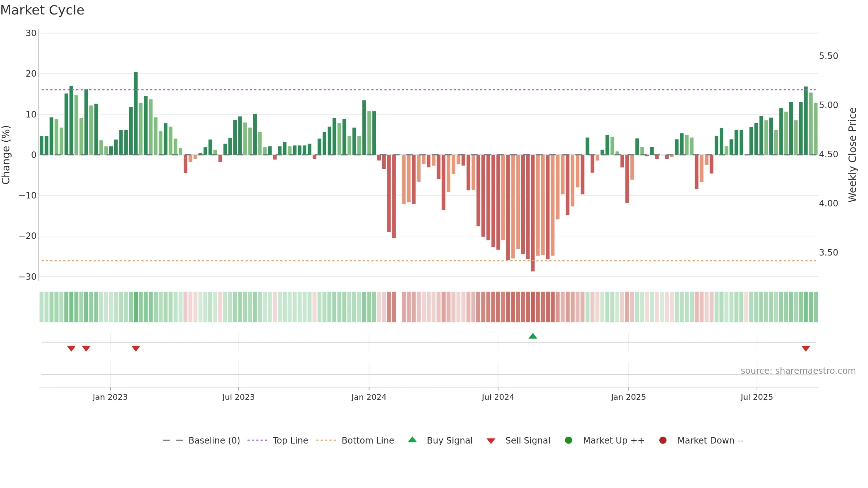Click the Jan 2023 axis label
This screenshot has width=868, height=488.
[x=110, y=397]
